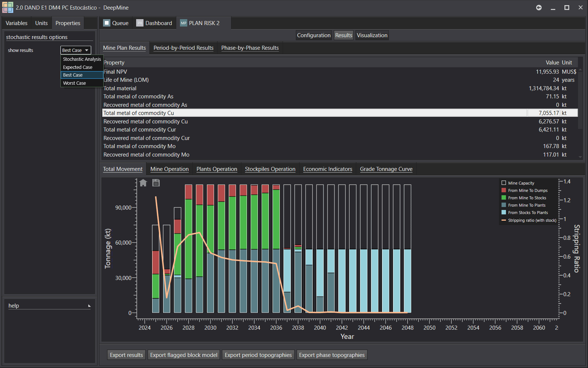Choose Best Case in dropdown list
Screen dimensions: 588x368
click(82, 75)
